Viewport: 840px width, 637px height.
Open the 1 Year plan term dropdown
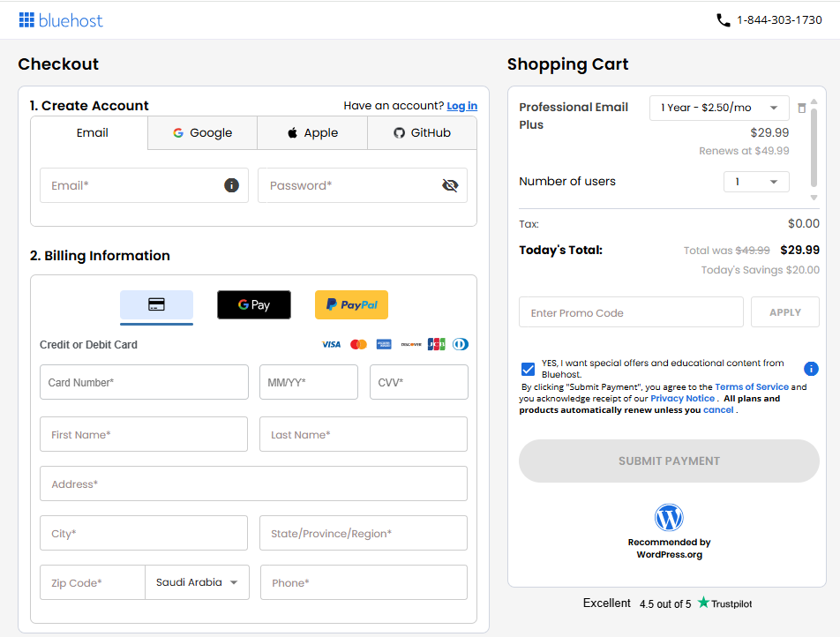[719, 108]
